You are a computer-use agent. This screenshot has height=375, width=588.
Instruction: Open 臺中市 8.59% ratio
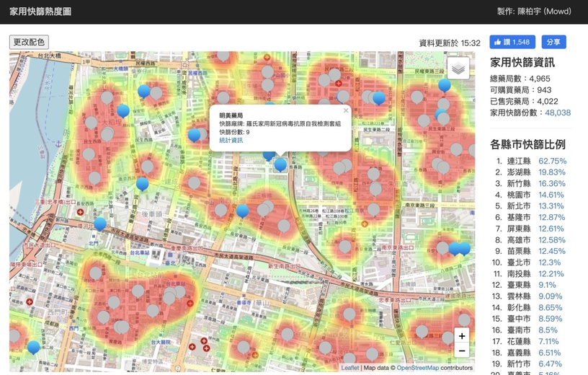point(551,319)
